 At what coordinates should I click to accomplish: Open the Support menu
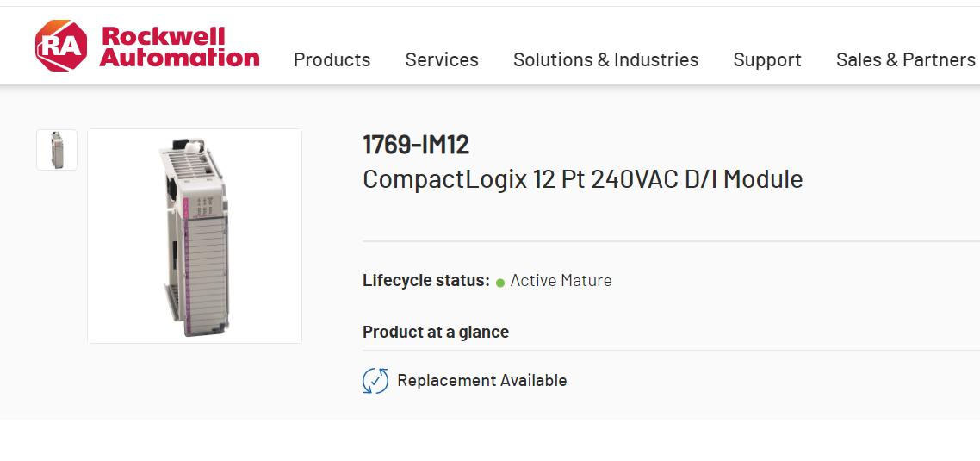click(766, 59)
